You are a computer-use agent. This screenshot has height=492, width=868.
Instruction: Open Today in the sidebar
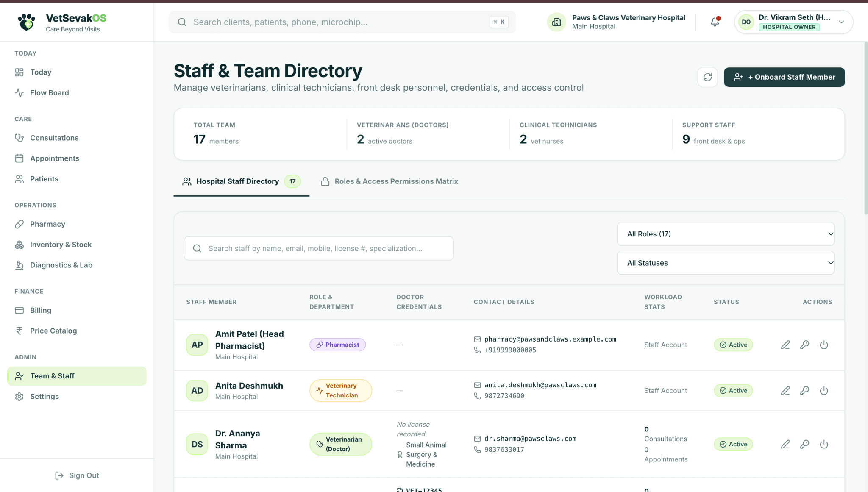point(77,72)
